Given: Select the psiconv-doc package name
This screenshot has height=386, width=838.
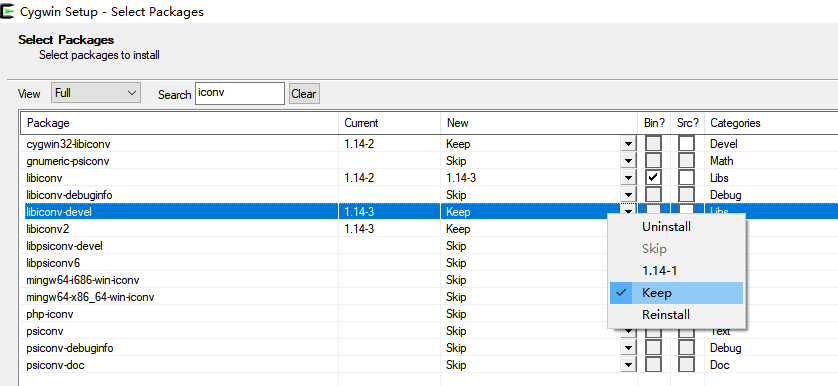Looking at the screenshot, I should tap(56, 365).
